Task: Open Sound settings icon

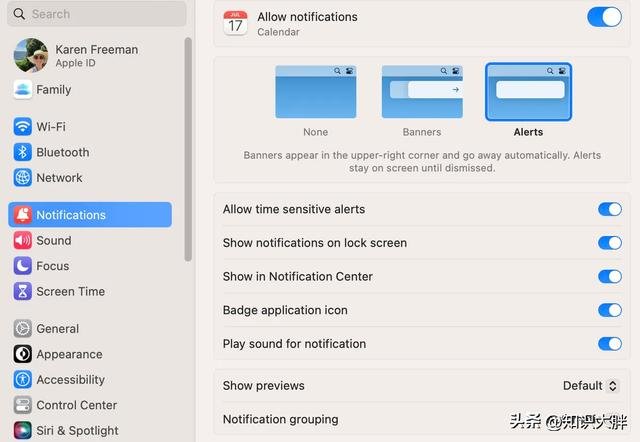Action: [x=22, y=241]
